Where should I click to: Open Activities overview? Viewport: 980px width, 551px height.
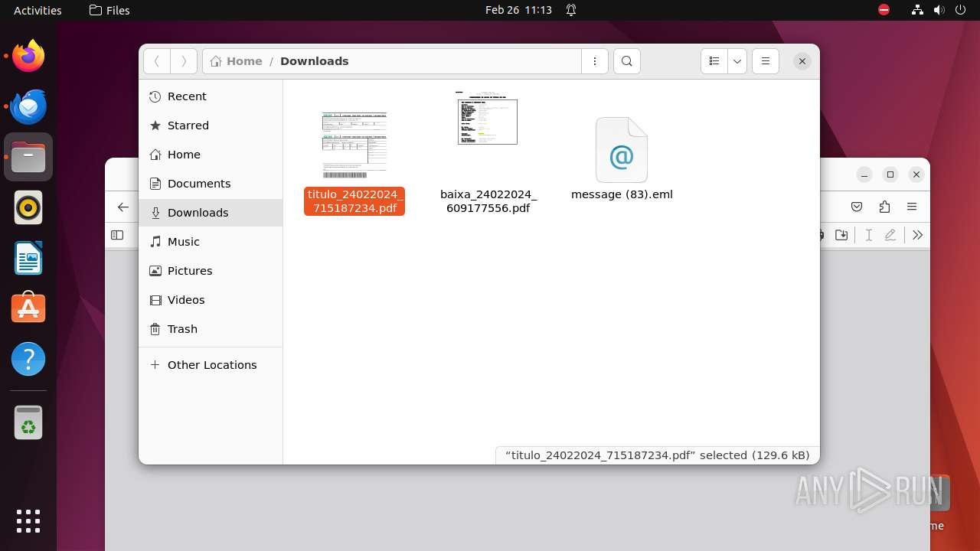pos(38,10)
